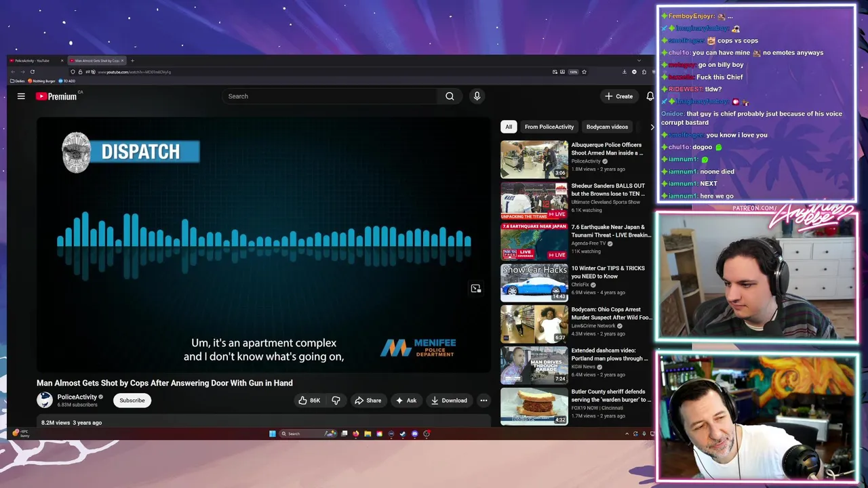The width and height of the screenshot is (868, 488).
Task: Open the PoliceActivity channel name link
Action: pyautogui.click(x=77, y=397)
